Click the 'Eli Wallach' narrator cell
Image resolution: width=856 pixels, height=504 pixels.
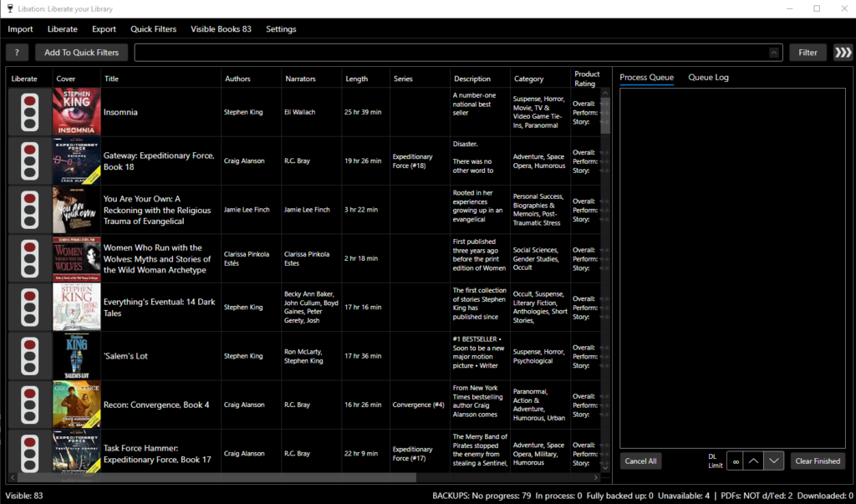[311, 112]
